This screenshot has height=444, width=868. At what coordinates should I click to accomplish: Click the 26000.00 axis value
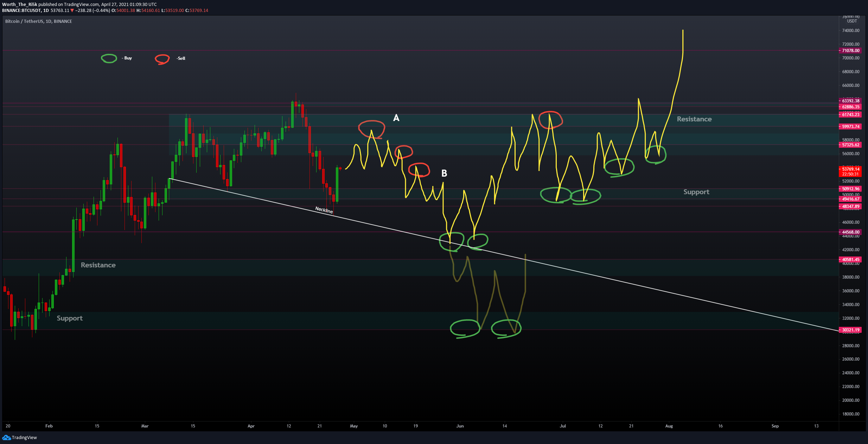[851, 359]
